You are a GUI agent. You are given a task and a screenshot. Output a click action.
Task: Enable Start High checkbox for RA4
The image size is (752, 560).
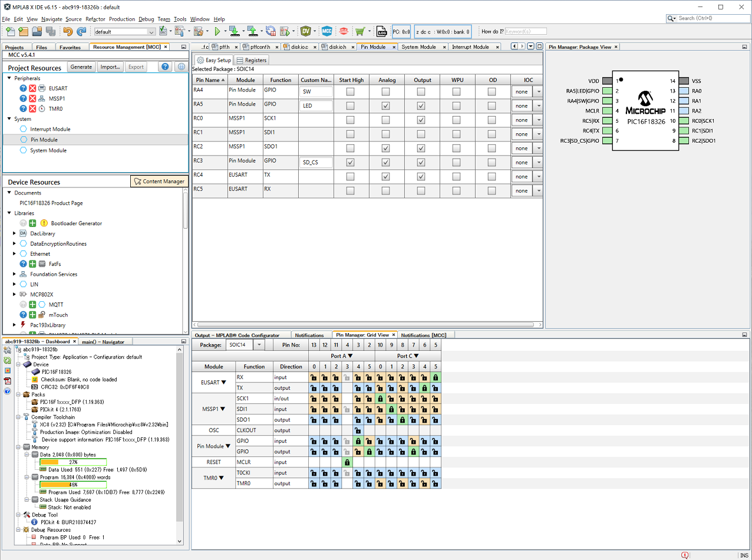(350, 91)
